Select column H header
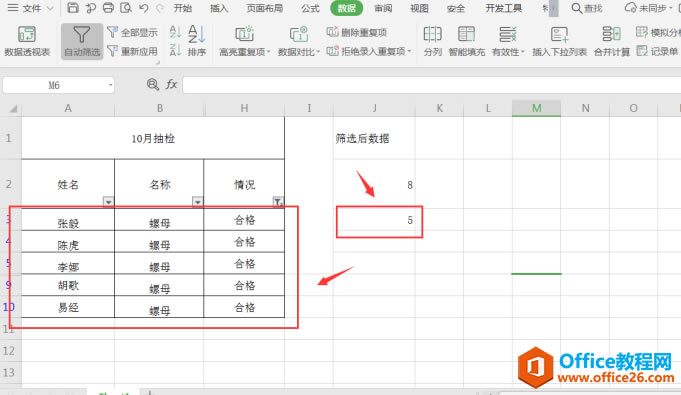This screenshot has height=395, width=681. tap(244, 108)
